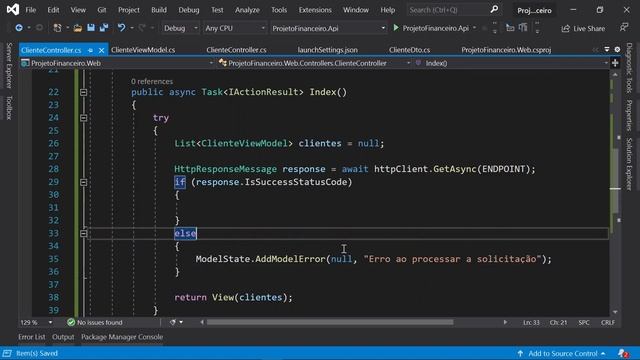Open the tab options gear icon
This screenshot has width=640, height=360.
click(x=617, y=49)
